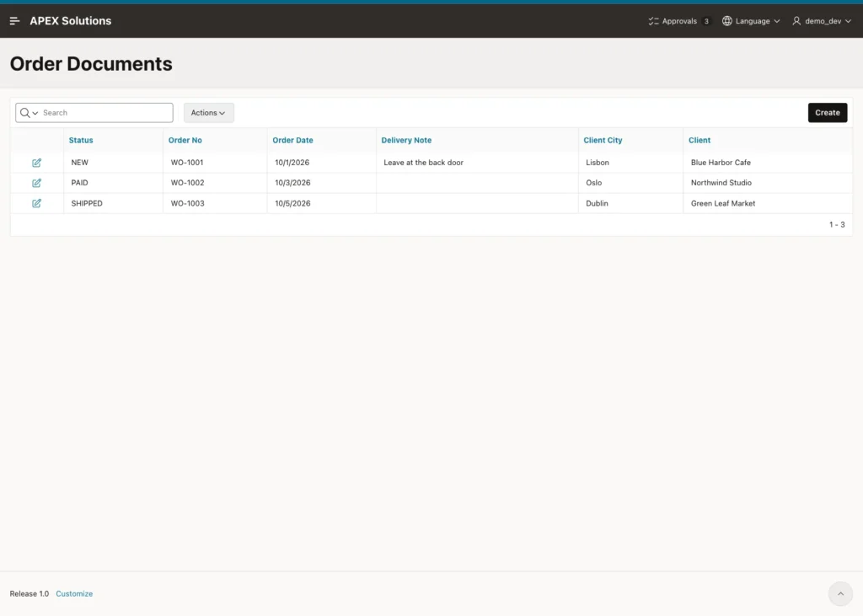Expand the demo_dev user chevron

tap(848, 21)
